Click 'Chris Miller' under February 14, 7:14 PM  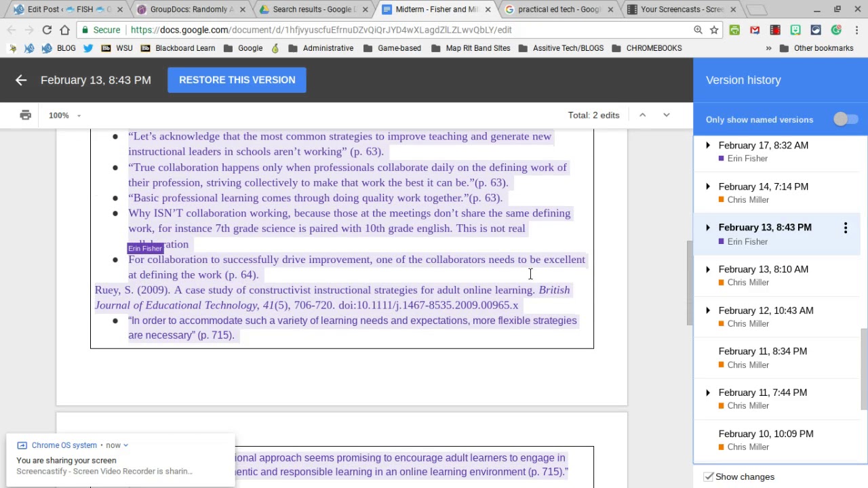(x=748, y=200)
